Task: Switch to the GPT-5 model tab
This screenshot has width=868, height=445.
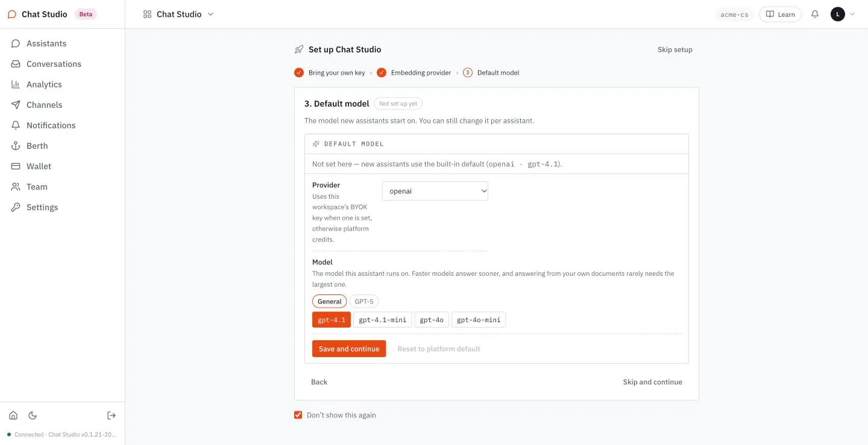Action: pos(364,302)
